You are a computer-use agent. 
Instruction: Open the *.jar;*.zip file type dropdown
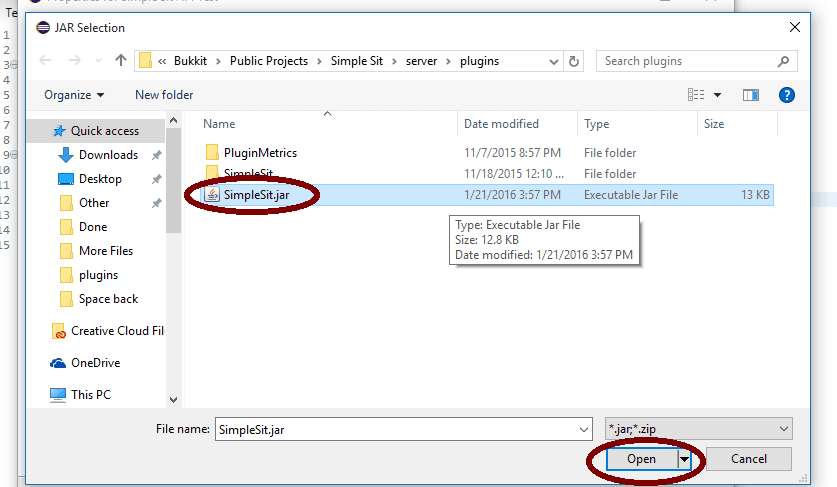pos(699,429)
